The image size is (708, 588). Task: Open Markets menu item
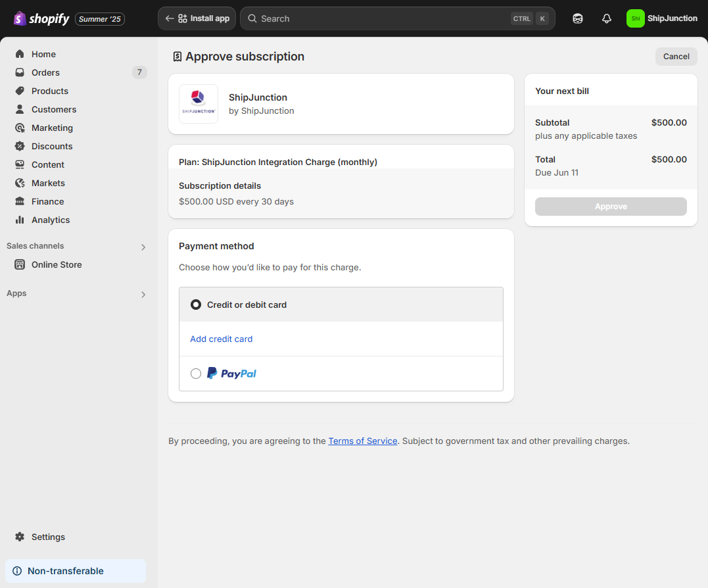(x=48, y=183)
